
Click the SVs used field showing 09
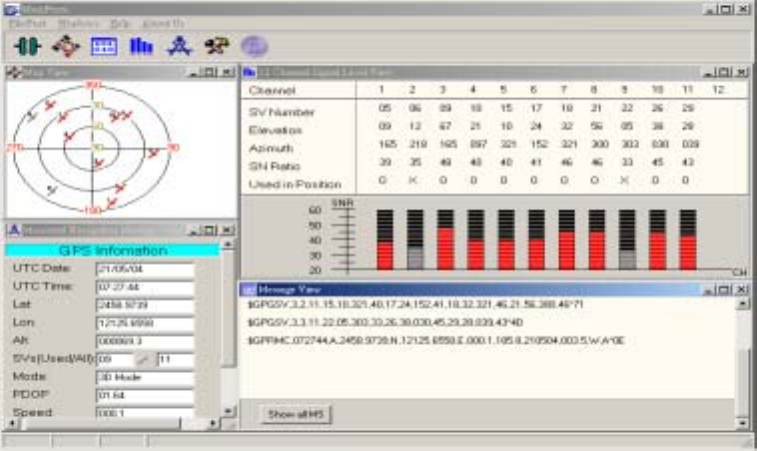114,360
